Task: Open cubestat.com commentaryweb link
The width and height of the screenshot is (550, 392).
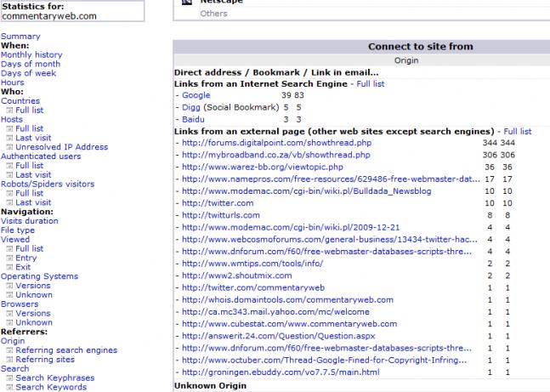Action: coord(289,324)
